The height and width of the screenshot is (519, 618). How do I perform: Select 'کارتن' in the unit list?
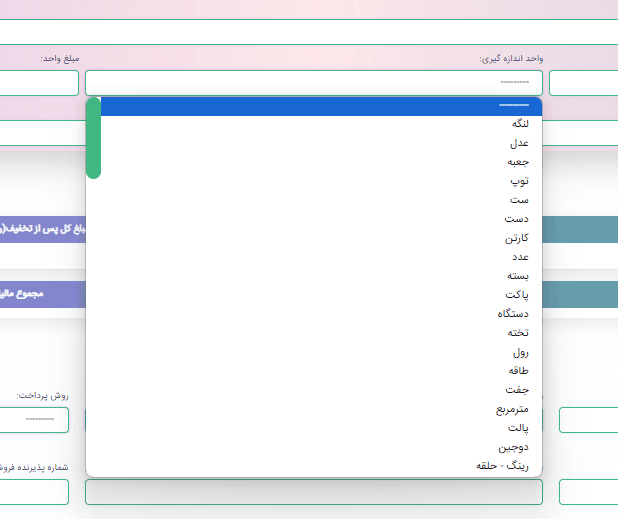(x=517, y=238)
